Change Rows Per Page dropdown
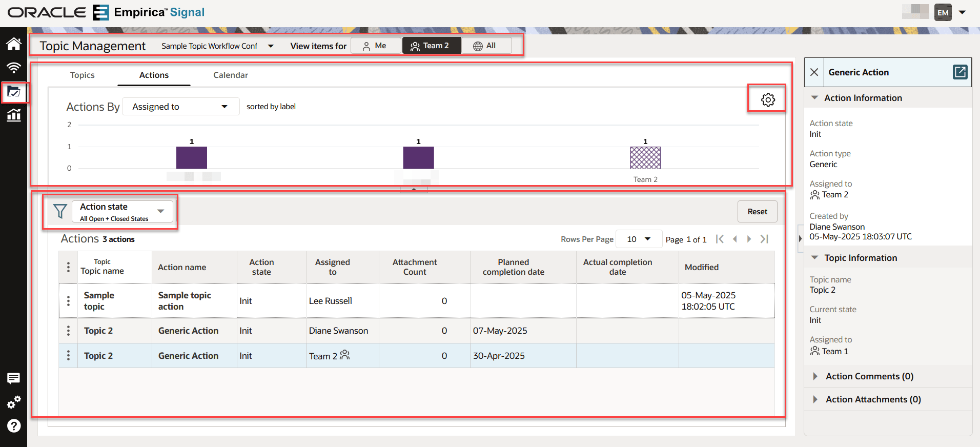Viewport: 980px width, 447px height. click(639, 239)
